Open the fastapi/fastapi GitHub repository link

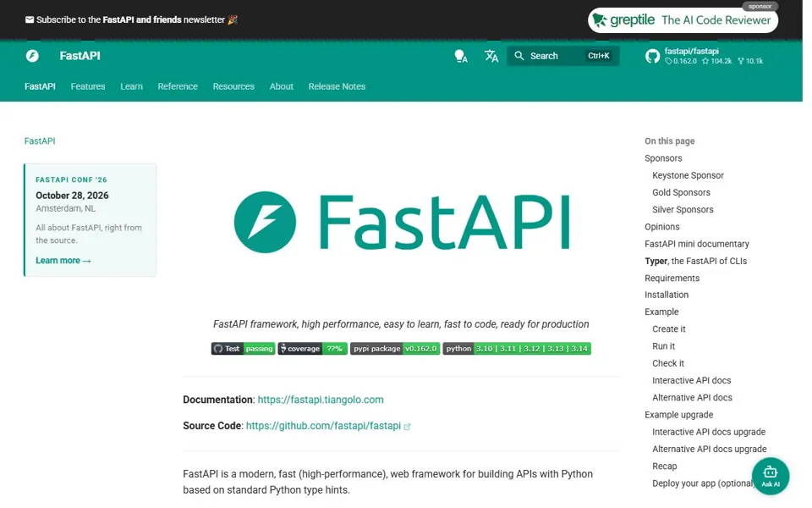[x=705, y=56]
